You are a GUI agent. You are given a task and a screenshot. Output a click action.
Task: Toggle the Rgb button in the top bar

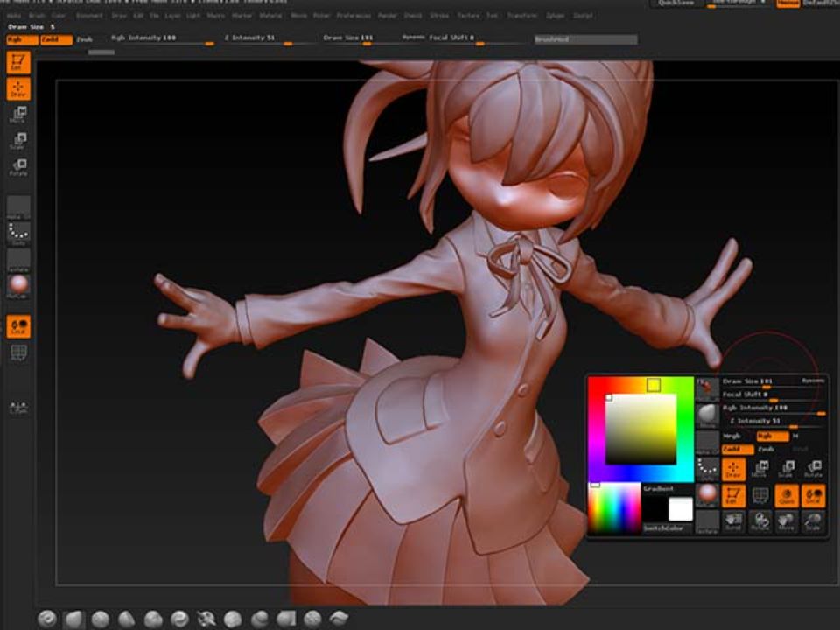click(x=22, y=39)
